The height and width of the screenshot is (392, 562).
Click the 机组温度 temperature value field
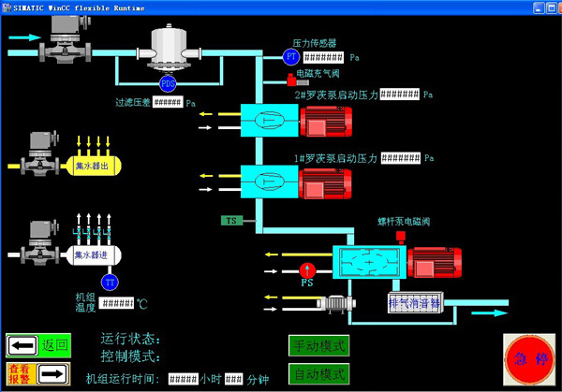pos(117,303)
